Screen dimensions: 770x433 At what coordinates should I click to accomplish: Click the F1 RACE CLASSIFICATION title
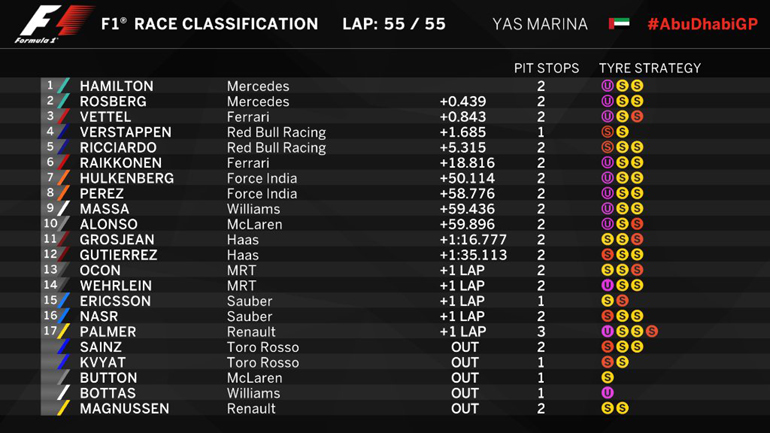tap(209, 24)
